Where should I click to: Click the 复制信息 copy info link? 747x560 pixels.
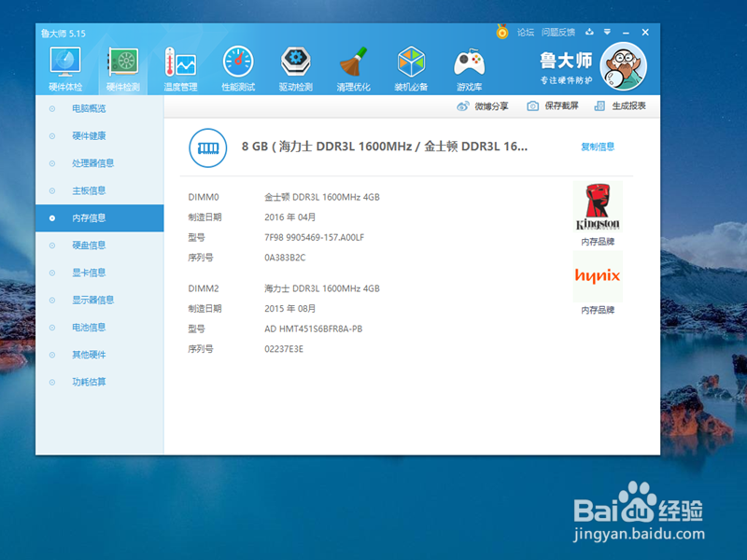tap(598, 147)
